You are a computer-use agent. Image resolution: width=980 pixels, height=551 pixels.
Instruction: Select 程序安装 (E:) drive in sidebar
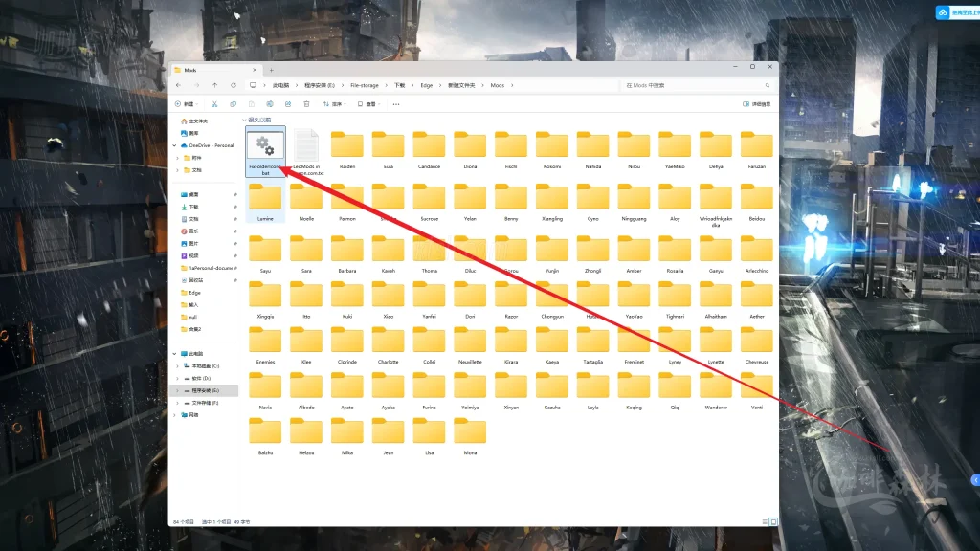point(204,390)
